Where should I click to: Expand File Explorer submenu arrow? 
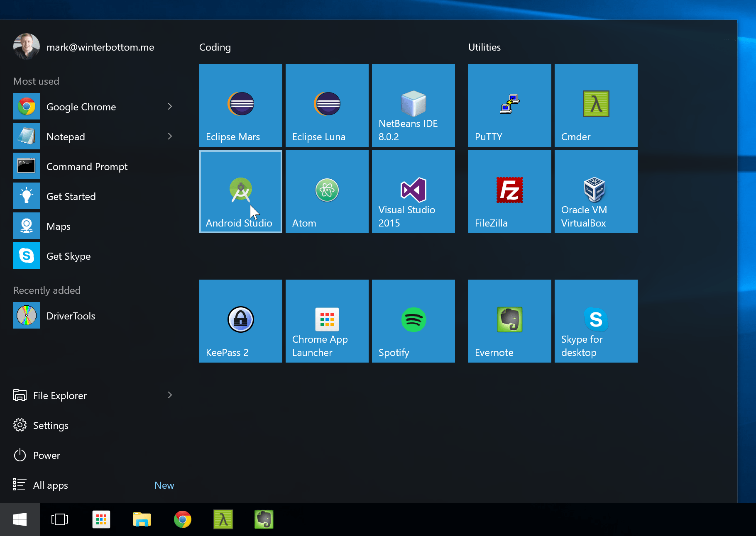[x=170, y=395]
